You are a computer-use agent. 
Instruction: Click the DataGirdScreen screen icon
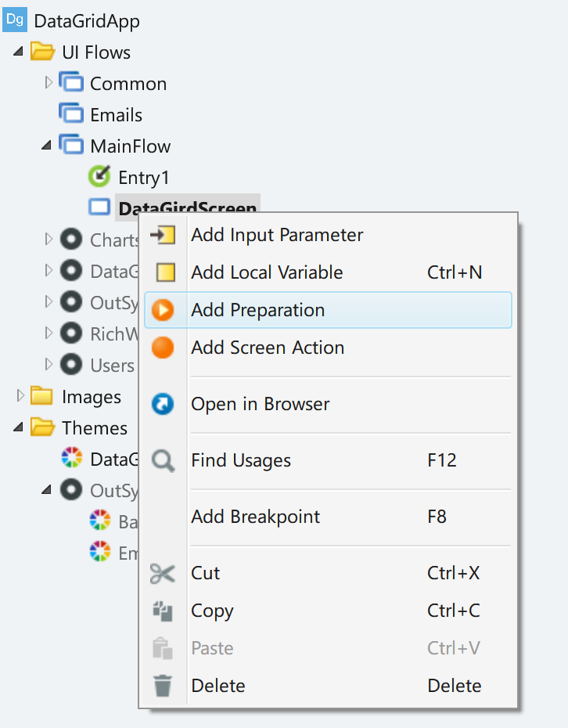point(99,207)
